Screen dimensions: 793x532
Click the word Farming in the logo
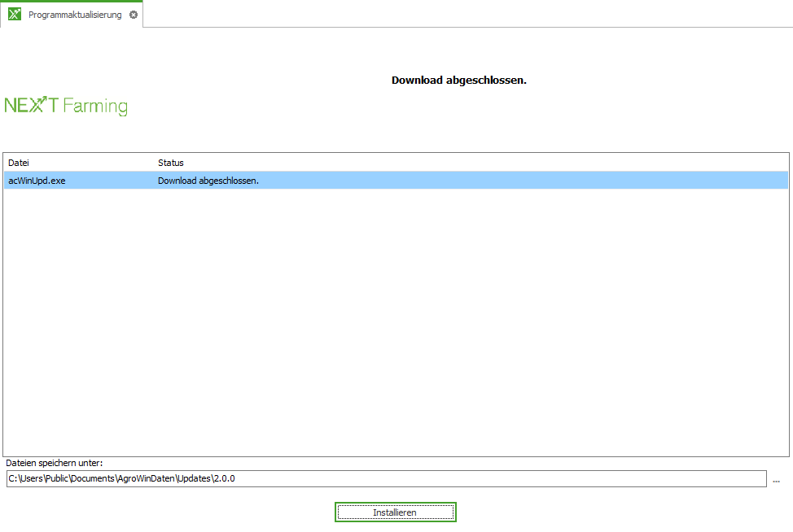(x=95, y=107)
